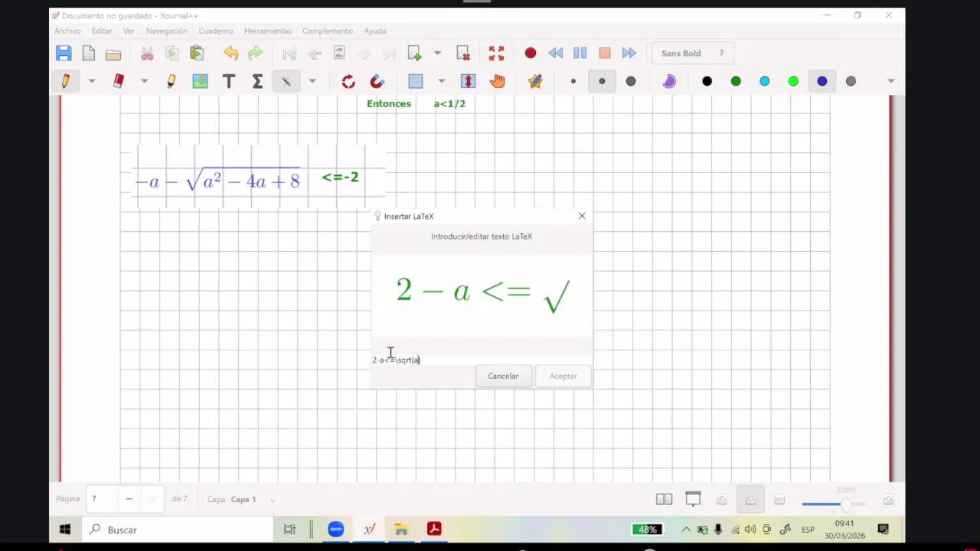Select the Insert Image tool
Image resolution: width=980 pixels, height=551 pixels.
[200, 81]
